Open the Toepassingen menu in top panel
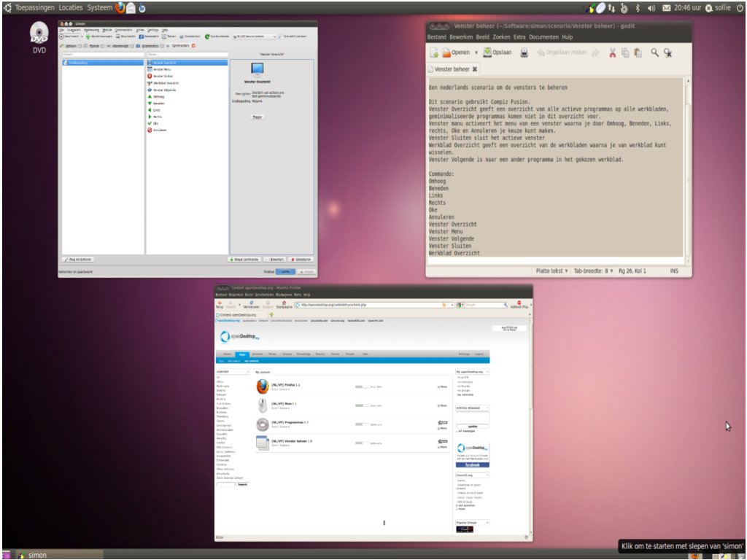Screen dimensions: 747x560 [35, 7]
